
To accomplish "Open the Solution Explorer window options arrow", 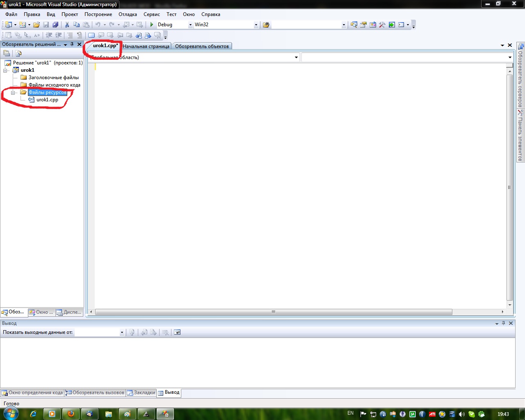I will click(x=65, y=45).
